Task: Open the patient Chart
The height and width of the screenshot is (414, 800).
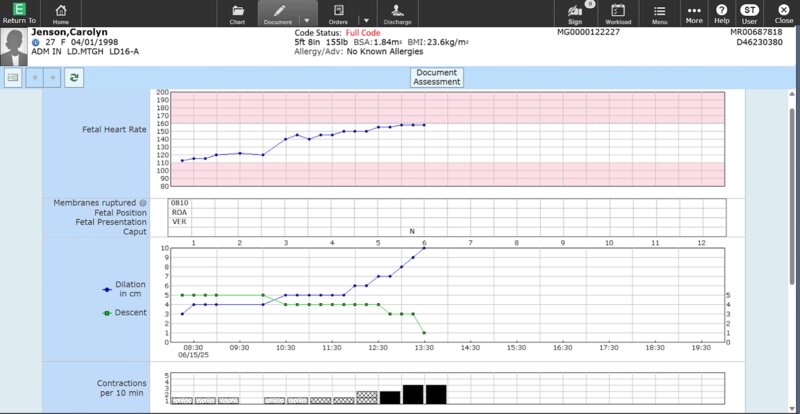Action: click(237, 13)
